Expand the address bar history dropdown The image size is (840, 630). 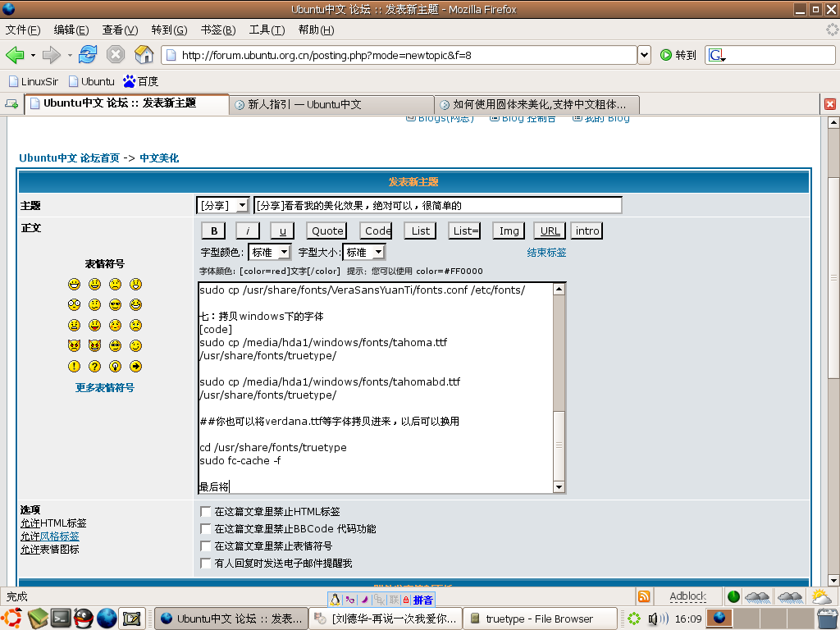tap(645, 55)
